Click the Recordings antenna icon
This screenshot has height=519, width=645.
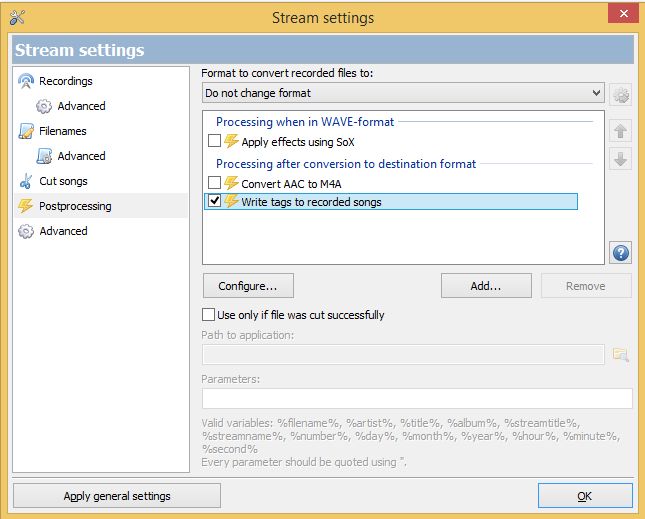point(26,81)
